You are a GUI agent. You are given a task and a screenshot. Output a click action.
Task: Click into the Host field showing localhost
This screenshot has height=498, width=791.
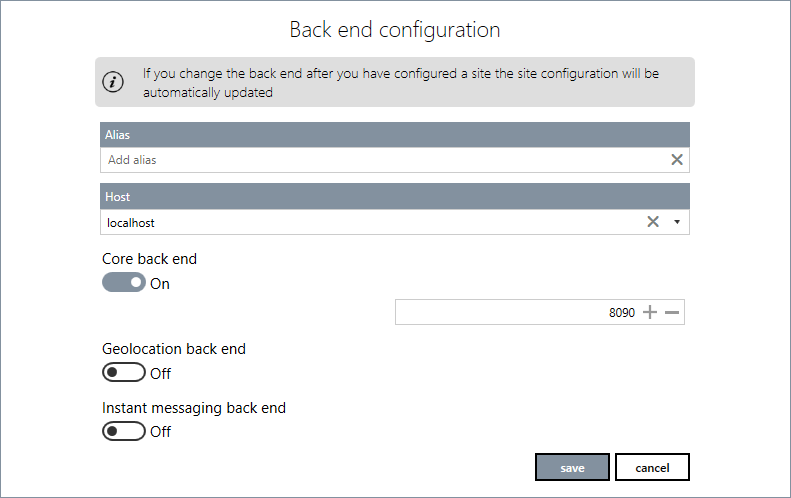click(370, 222)
